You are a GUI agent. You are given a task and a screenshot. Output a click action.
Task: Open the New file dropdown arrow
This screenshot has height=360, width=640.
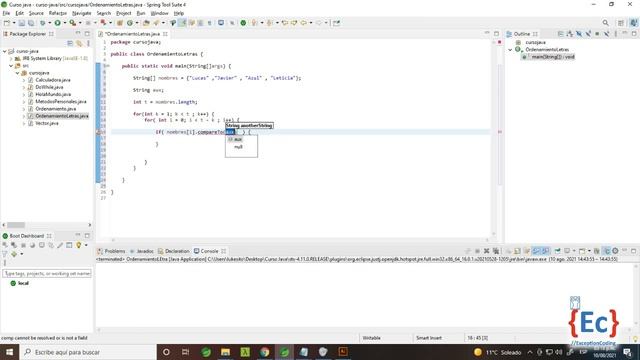[13, 23]
